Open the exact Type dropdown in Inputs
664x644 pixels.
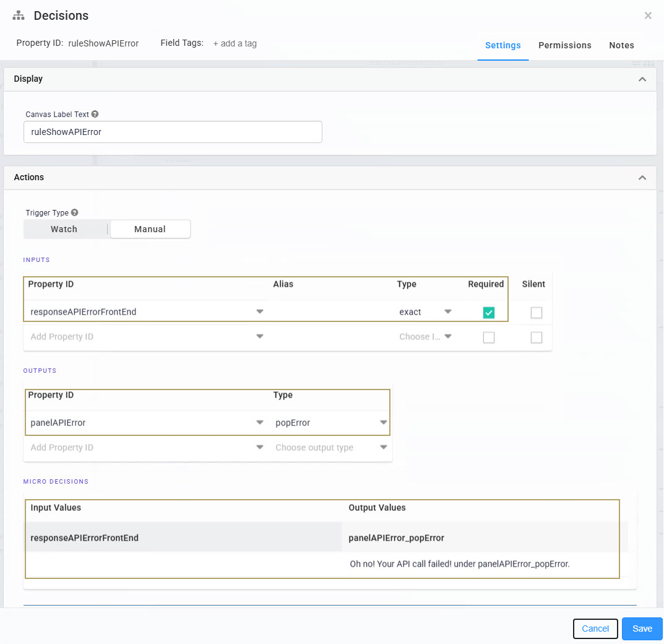pos(447,311)
